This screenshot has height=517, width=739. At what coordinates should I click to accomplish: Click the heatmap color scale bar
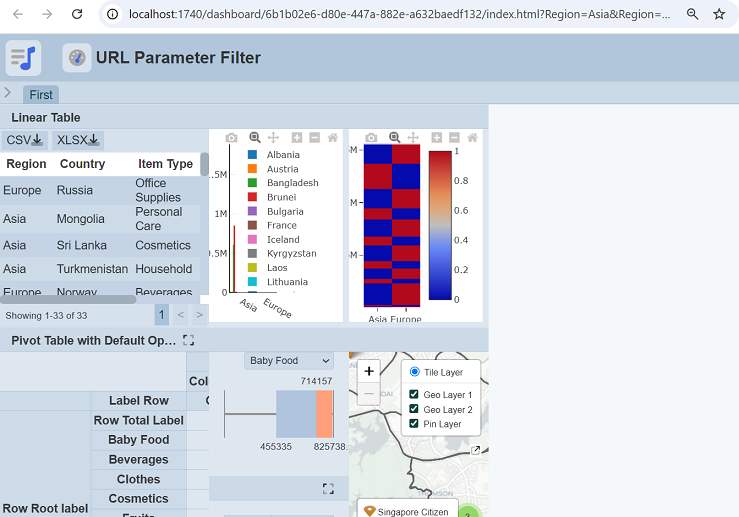[x=440, y=225]
